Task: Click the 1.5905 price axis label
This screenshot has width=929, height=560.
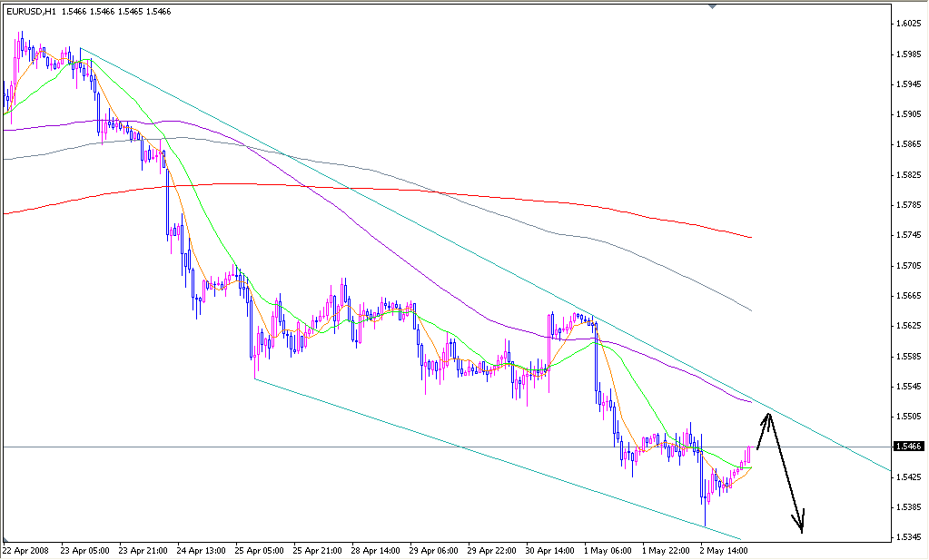Action: (x=909, y=114)
